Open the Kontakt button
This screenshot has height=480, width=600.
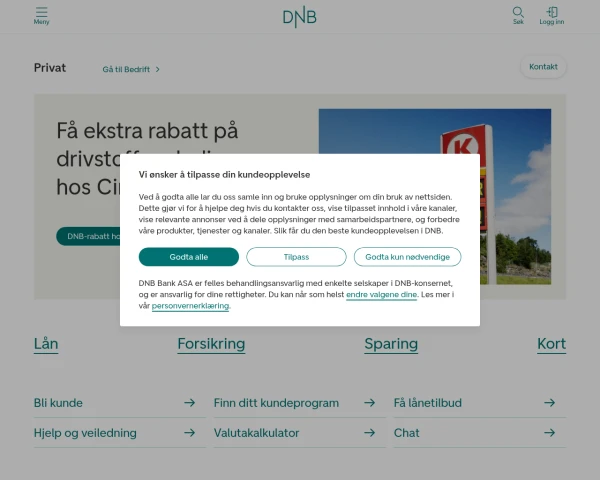(543, 67)
